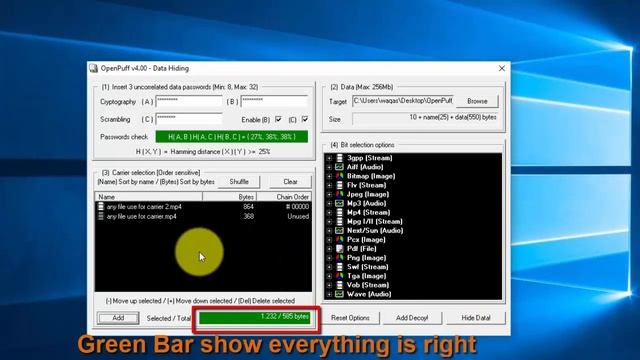The image size is (640, 360).
Task: Expand the Vob (Stream) tree node
Action: pos(329,285)
